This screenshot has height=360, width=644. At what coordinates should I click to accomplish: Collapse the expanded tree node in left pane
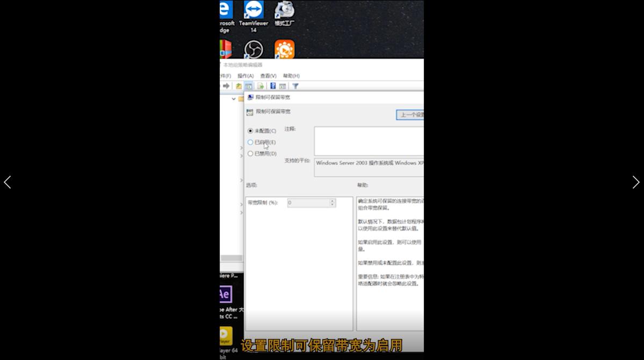tap(233, 99)
